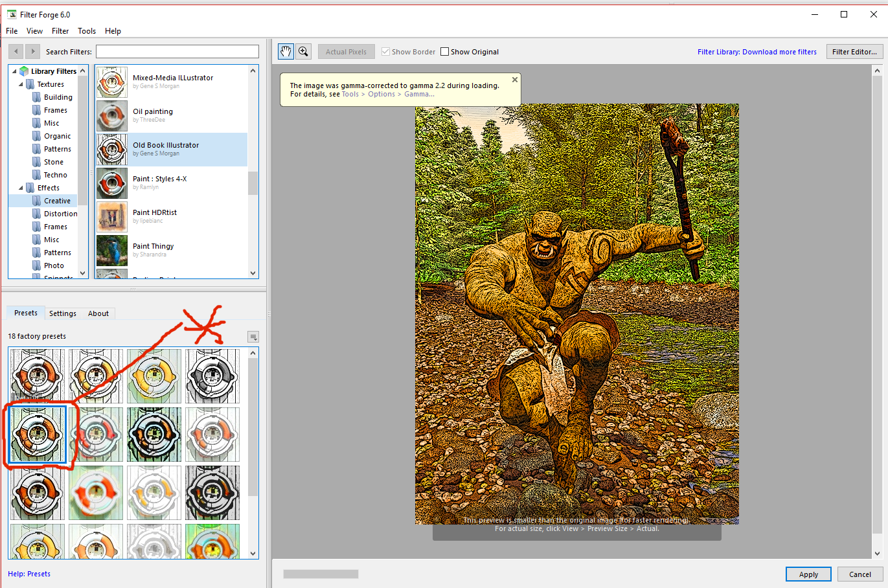Pick the Paint : Styles 4-X filter
Image resolution: width=888 pixels, height=588 pixels.
click(172, 183)
